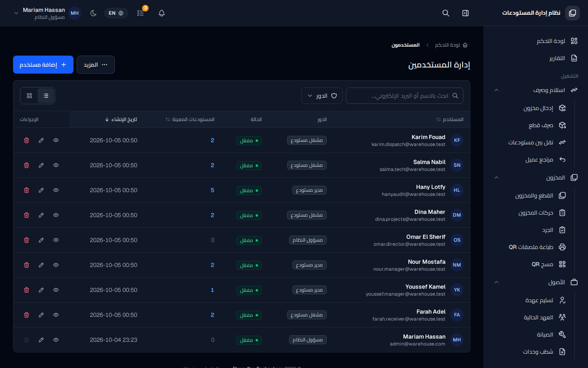Delete user Dina Maher
The width and height of the screenshot is (588, 368).
tap(27, 215)
